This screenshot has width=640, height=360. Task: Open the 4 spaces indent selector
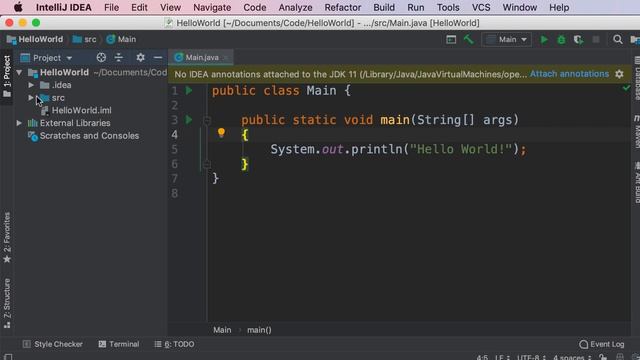tap(572, 357)
